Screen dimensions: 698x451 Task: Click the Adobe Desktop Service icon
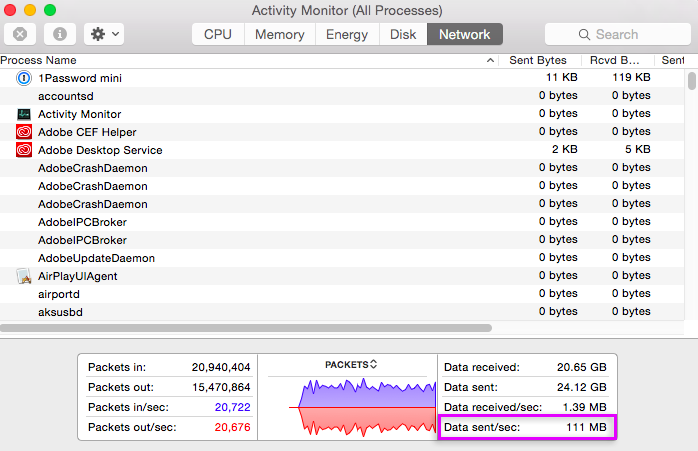[x=24, y=150]
